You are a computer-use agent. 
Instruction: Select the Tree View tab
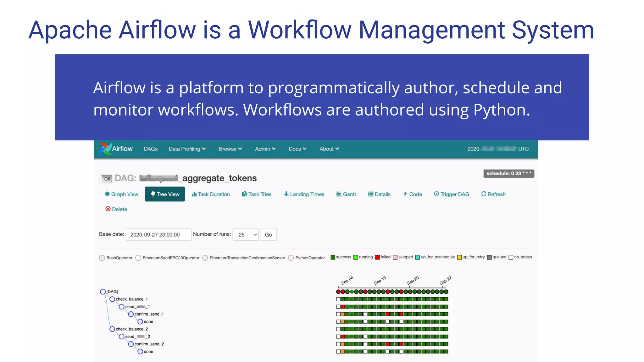165,194
